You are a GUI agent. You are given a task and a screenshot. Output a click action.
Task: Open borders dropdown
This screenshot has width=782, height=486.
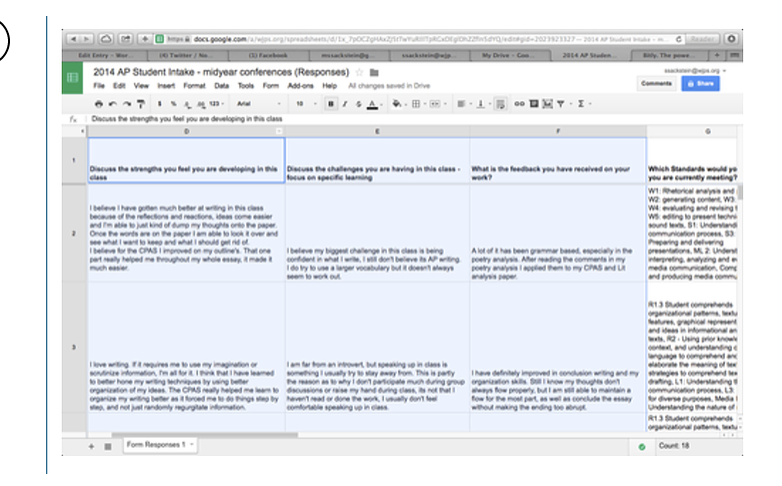pos(417,104)
